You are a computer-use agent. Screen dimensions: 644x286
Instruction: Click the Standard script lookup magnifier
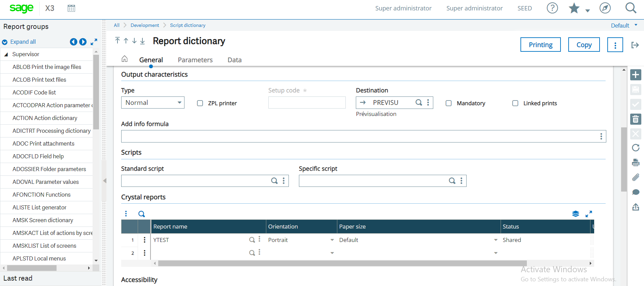[275, 181]
